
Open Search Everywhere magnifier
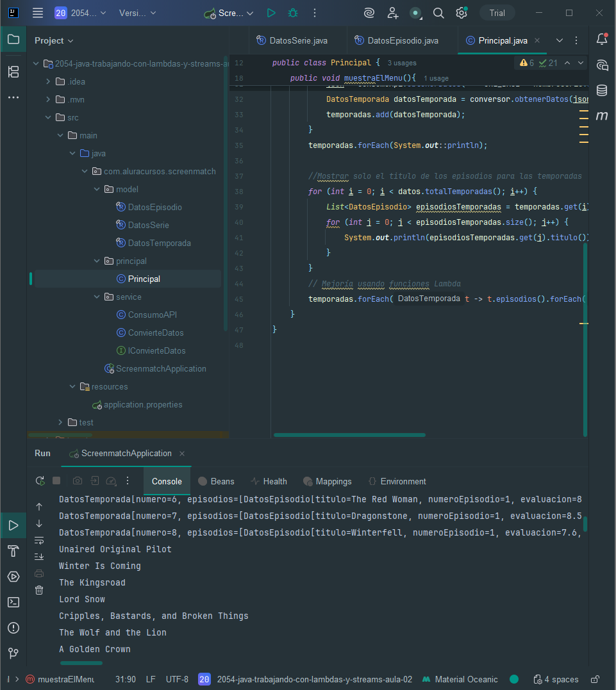click(x=438, y=13)
